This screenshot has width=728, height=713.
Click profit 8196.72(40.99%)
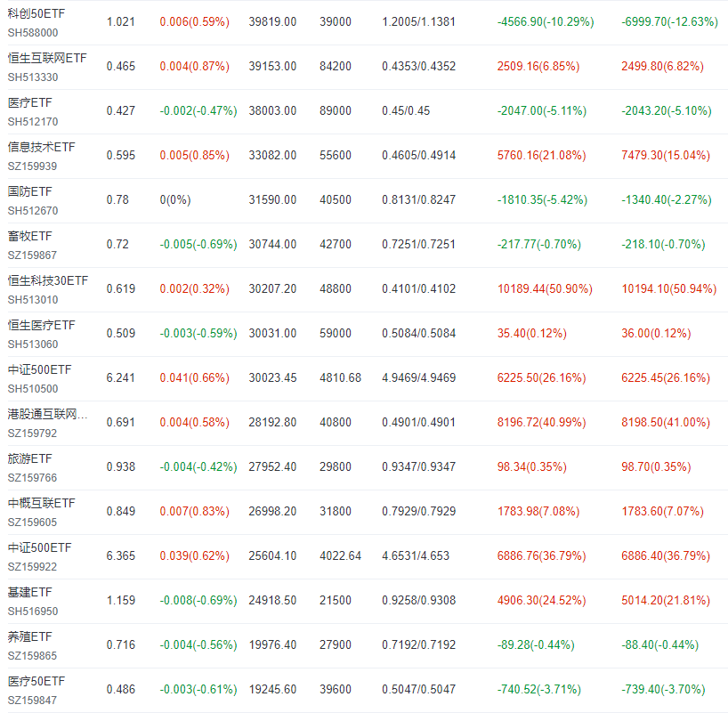pos(542,423)
